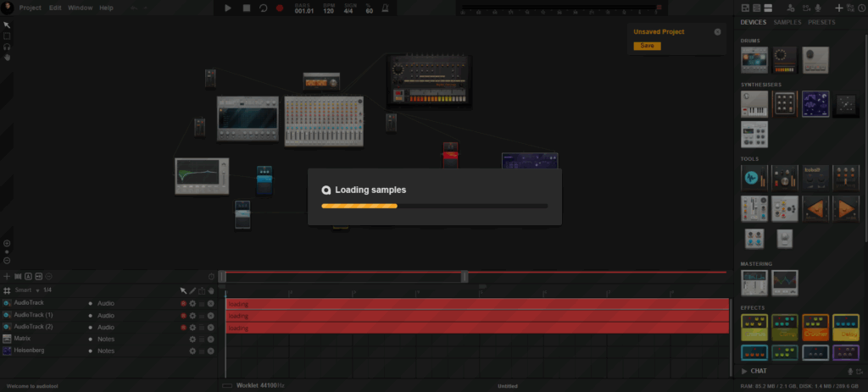Select the rectangle selection tool in left toolbar
The width and height of the screenshot is (868, 392).
point(7,36)
